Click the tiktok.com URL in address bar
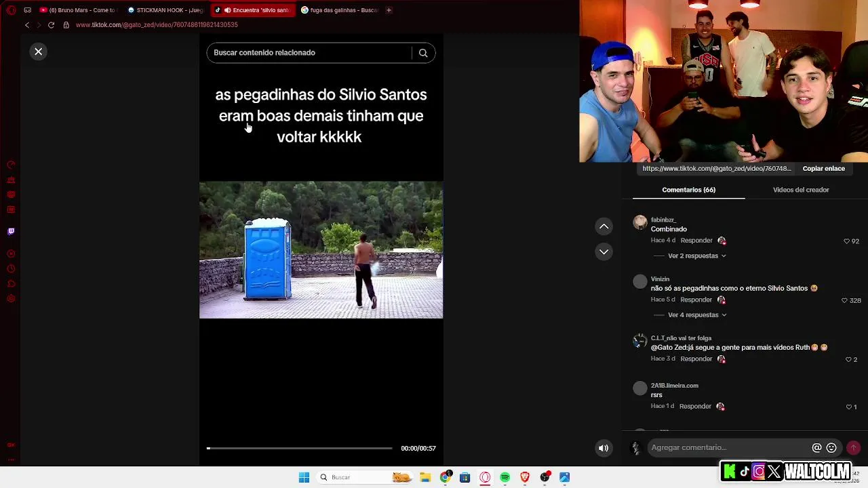The width and height of the screenshot is (868, 488). click(x=157, y=25)
